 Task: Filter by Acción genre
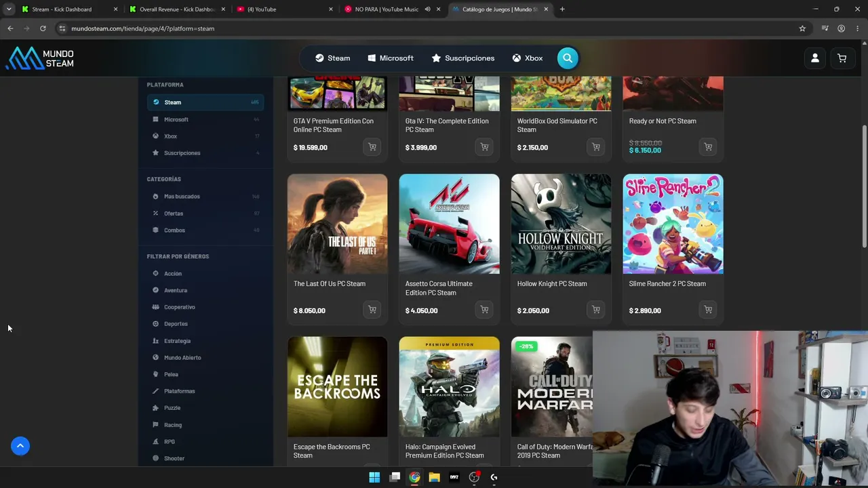(x=205, y=274)
